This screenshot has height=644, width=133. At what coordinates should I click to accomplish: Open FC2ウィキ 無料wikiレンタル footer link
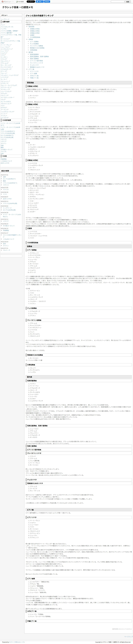coord(17,642)
